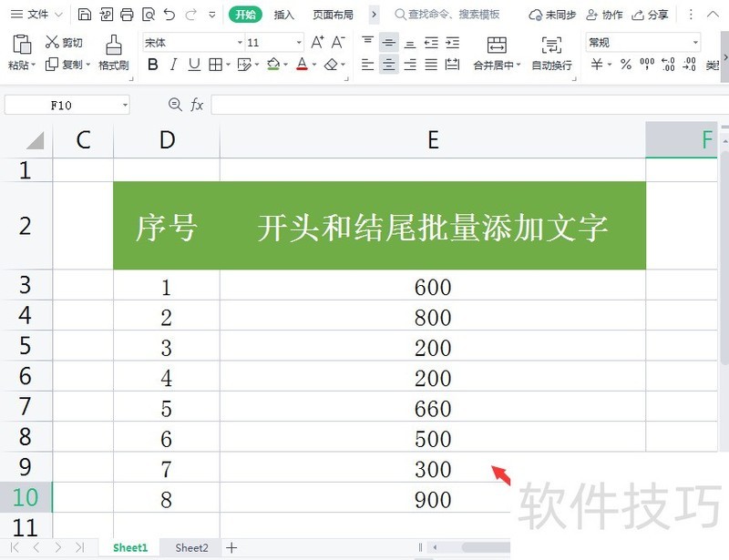Click the Paste clipboard icon
The height and width of the screenshot is (560, 729).
pos(21,46)
